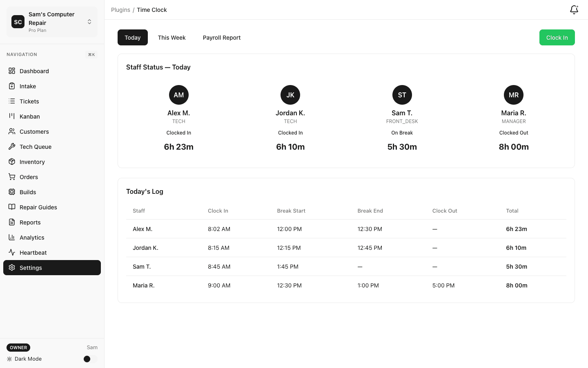Click the OWNER badge near Sam

(18, 347)
